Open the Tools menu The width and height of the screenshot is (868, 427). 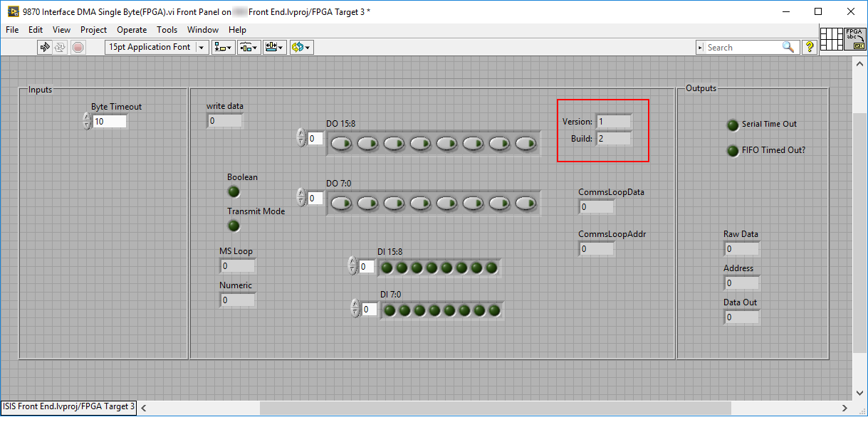pyautogui.click(x=167, y=30)
